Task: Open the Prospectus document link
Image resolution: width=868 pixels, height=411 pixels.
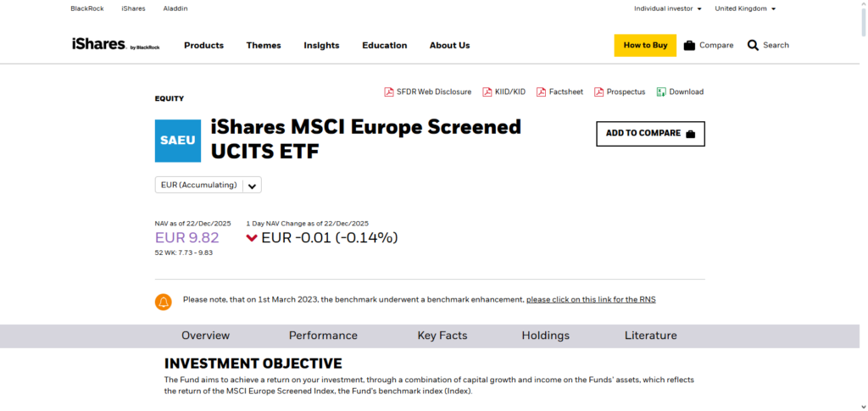Action: [x=626, y=92]
